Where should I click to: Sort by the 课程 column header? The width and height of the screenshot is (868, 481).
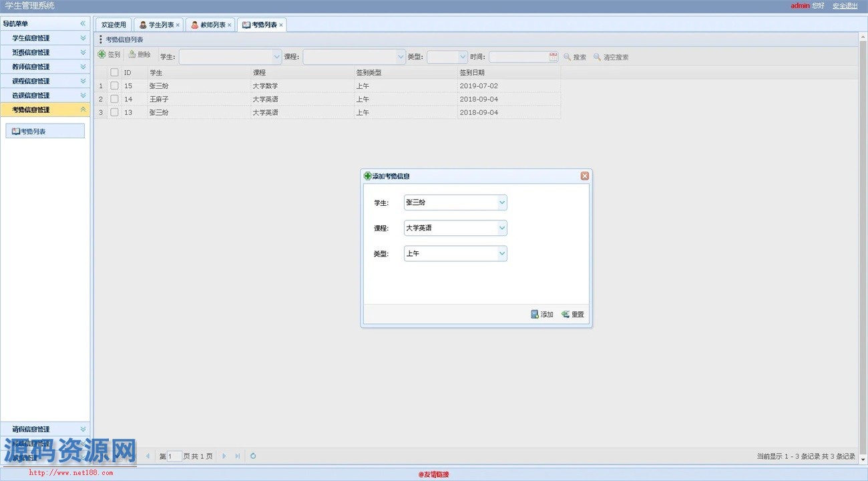(302, 72)
